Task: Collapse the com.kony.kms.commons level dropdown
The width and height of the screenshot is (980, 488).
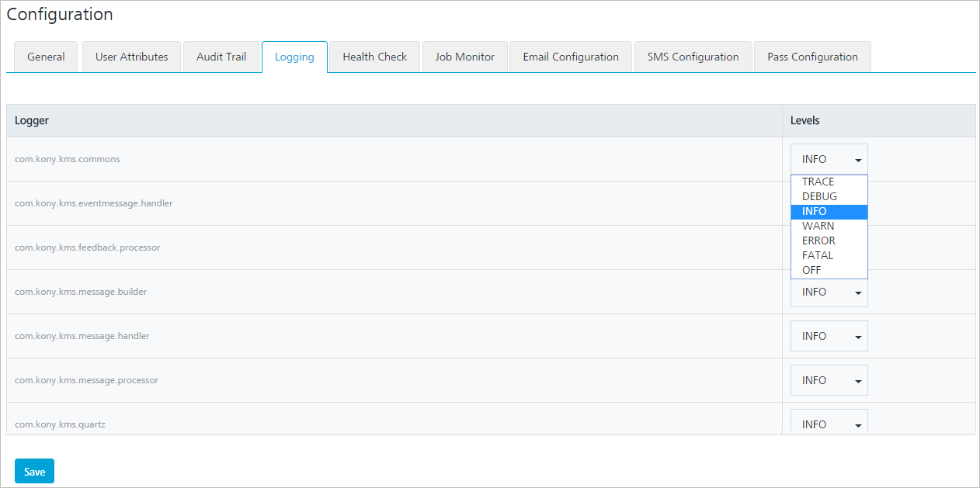Action: (x=829, y=159)
